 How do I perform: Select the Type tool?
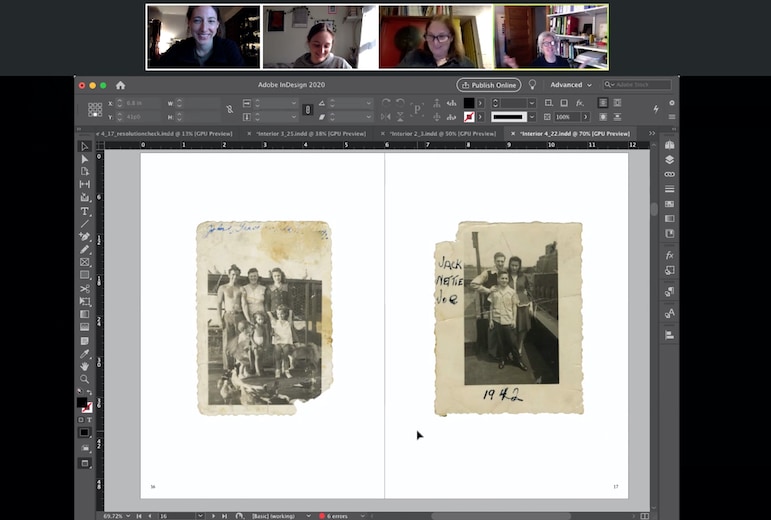[x=84, y=211]
